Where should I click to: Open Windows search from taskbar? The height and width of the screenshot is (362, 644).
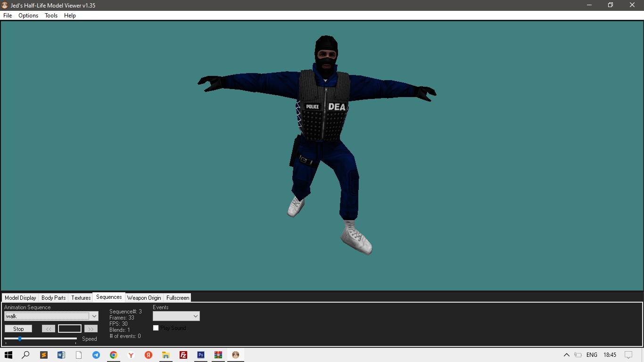tap(26, 355)
